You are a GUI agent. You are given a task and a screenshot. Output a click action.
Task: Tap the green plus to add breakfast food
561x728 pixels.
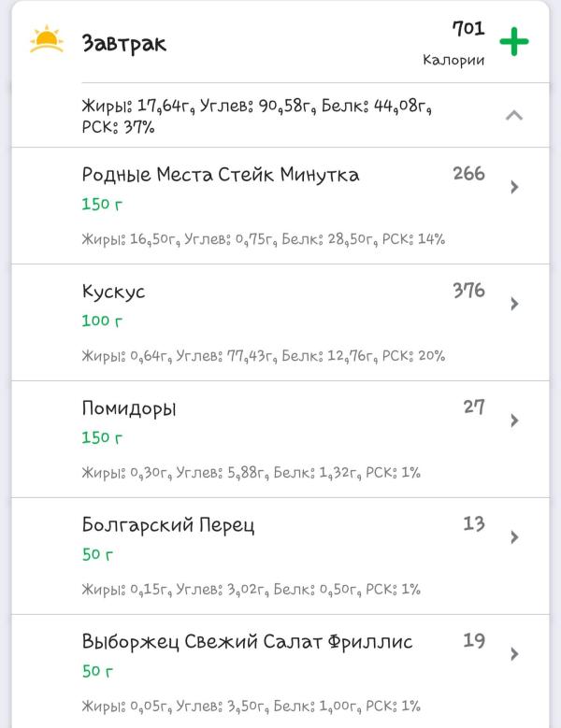click(x=514, y=41)
